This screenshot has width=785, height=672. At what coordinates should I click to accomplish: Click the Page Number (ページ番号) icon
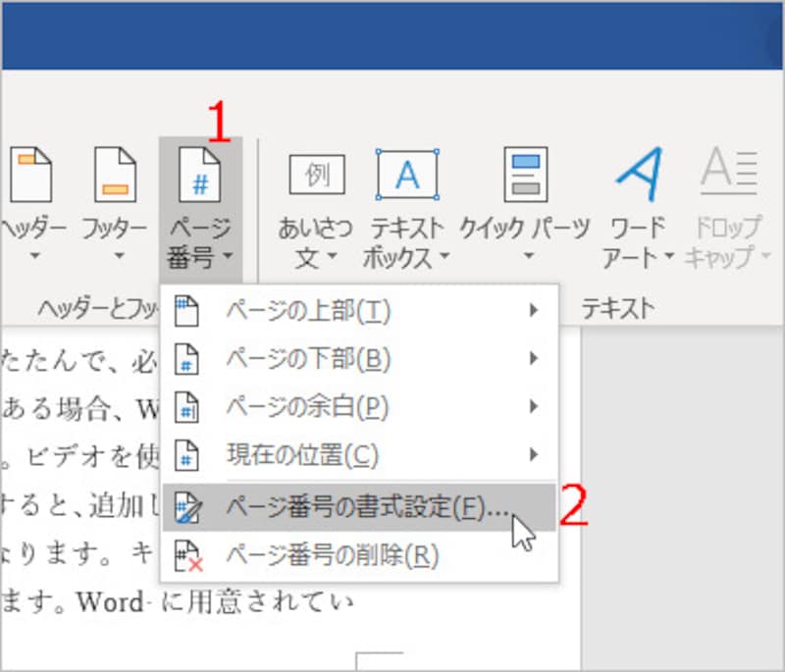[199, 177]
